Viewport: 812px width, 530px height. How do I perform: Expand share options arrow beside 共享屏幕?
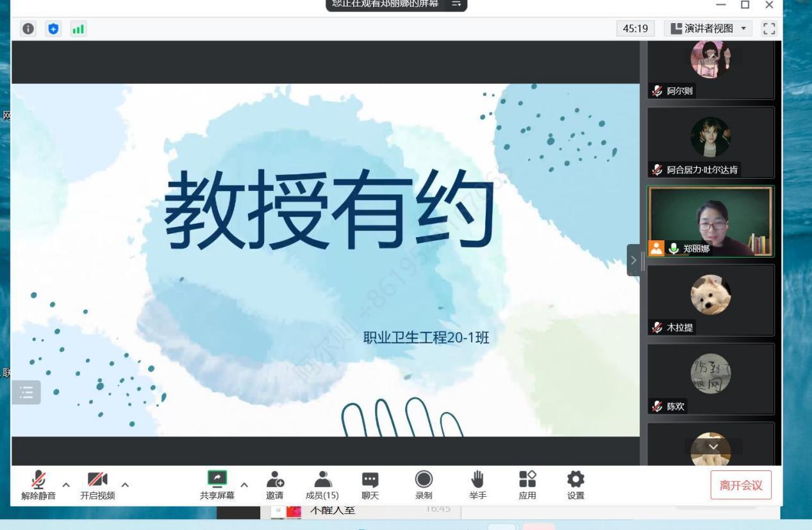tap(244, 484)
